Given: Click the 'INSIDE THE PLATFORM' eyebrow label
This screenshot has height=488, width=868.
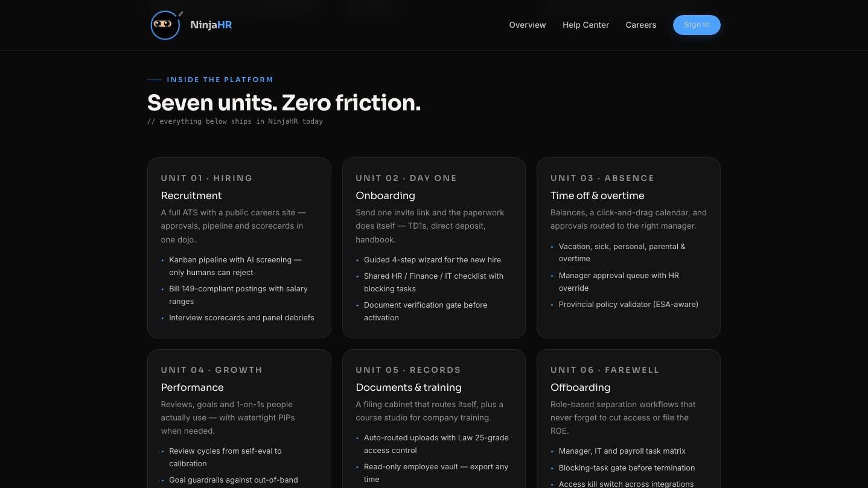Looking at the screenshot, I should (x=220, y=80).
